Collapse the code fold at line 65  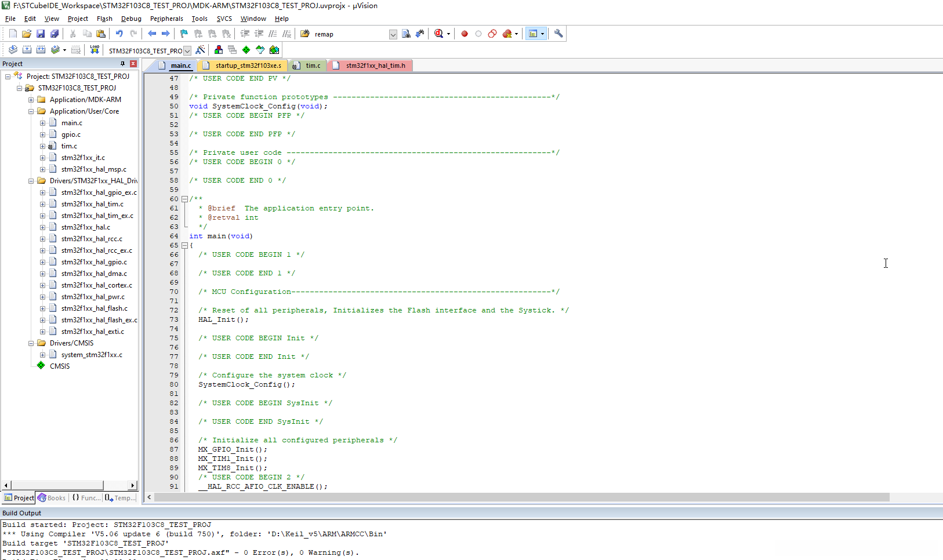coord(185,245)
